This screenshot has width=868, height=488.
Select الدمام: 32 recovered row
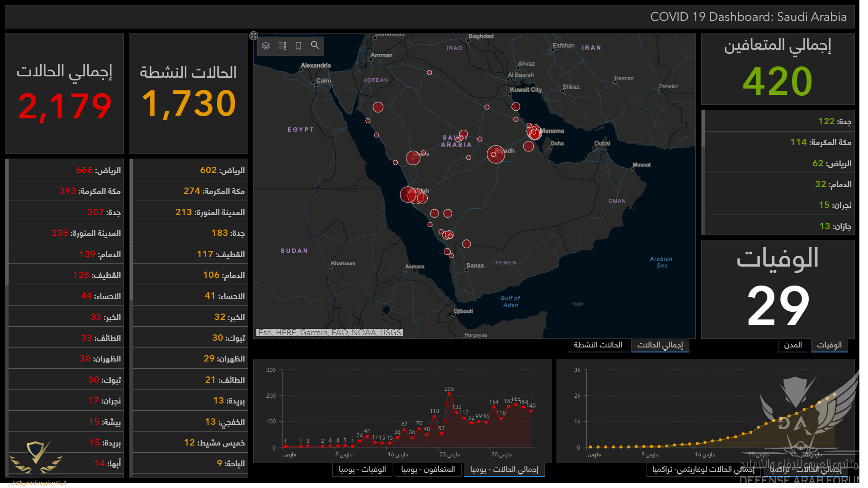coord(779,184)
